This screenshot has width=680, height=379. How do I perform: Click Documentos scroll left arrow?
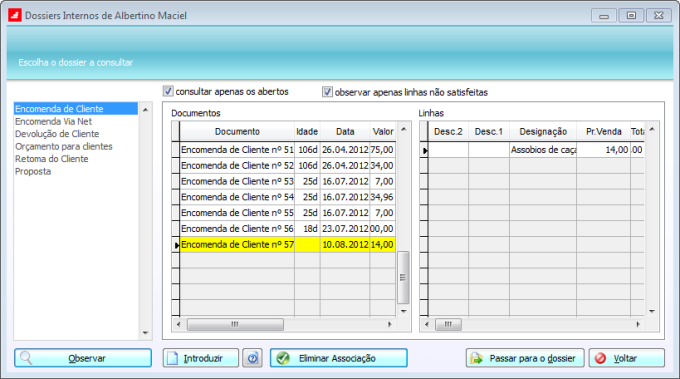click(178, 324)
